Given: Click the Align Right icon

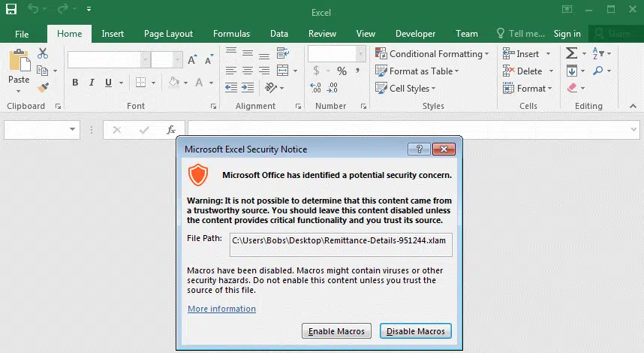Looking at the screenshot, I should (264, 71).
